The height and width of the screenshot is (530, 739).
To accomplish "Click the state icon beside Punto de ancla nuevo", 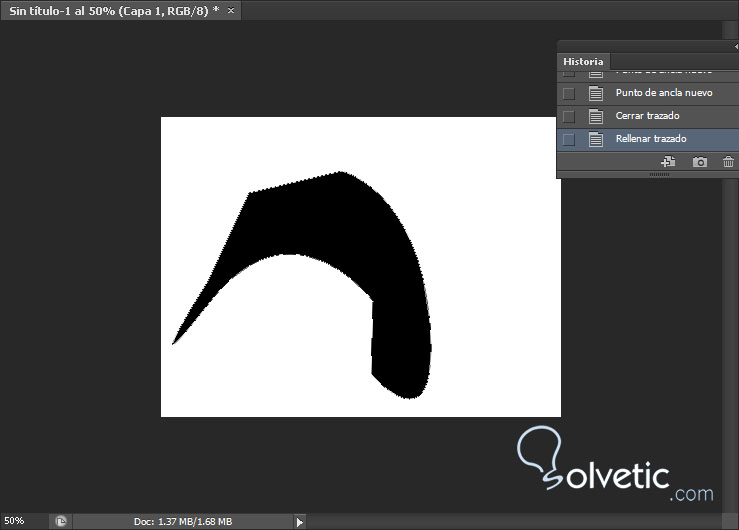I will 596,93.
